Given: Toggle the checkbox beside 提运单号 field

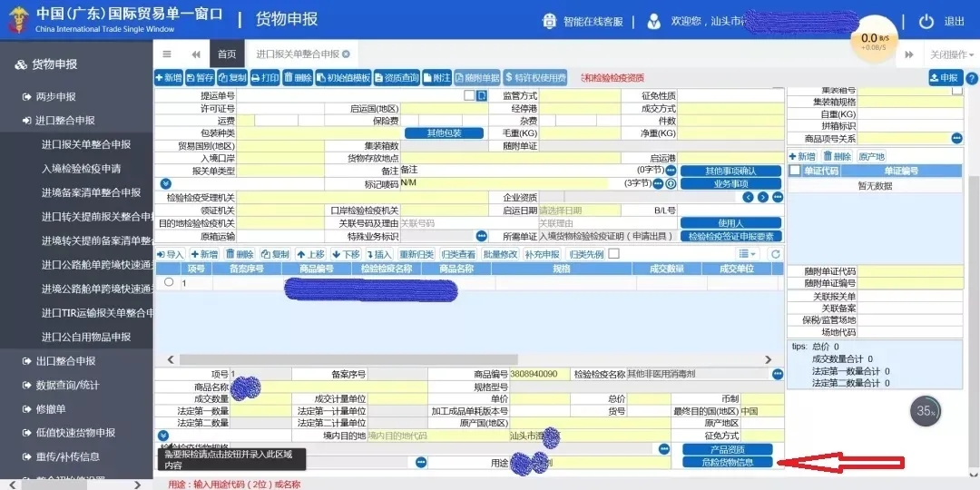Looking at the screenshot, I should click(469, 95).
